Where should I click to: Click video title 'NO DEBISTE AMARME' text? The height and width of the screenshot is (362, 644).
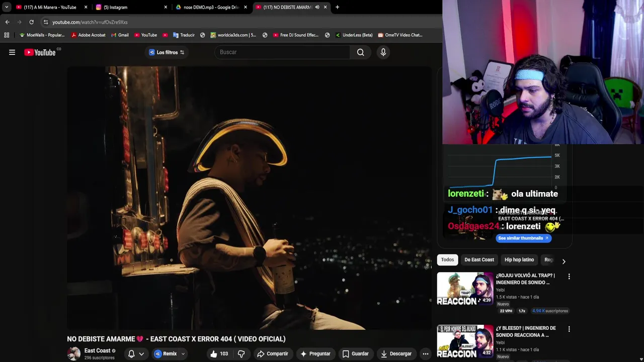(x=176, y=339)
